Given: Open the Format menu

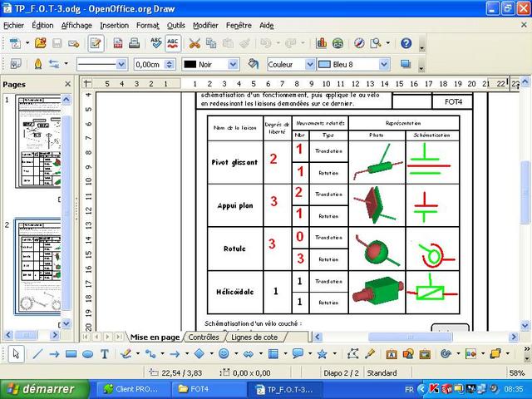Looking at the screenshot, I should point(148,26).
